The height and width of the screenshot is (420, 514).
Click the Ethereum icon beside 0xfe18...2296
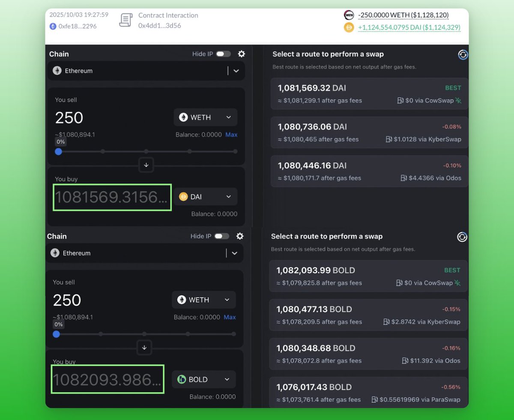[x=53, y=26]
